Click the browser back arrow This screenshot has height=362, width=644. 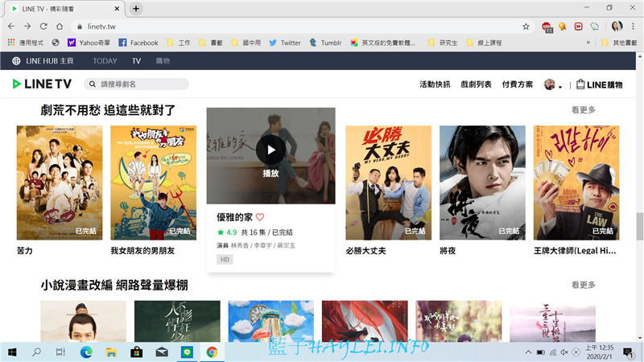[11, 27]
